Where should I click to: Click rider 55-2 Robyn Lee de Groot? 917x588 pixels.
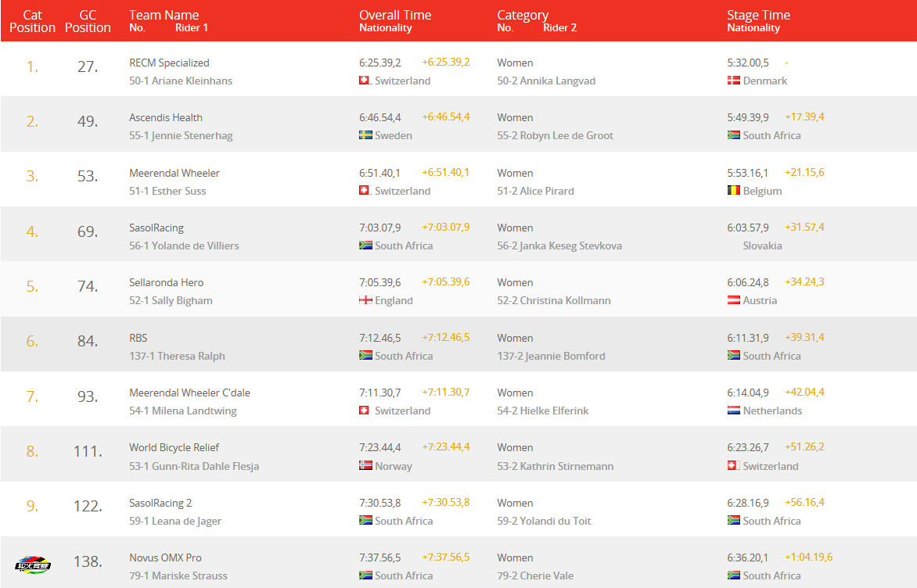coord(555,135)
